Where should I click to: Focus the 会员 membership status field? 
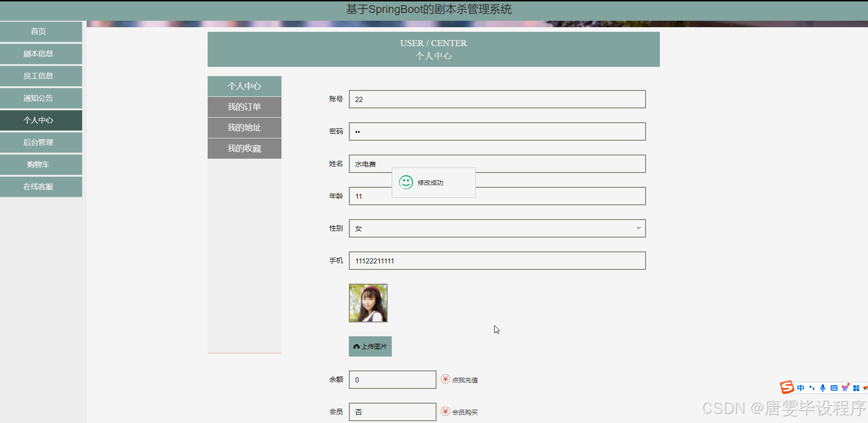[392, 412]
